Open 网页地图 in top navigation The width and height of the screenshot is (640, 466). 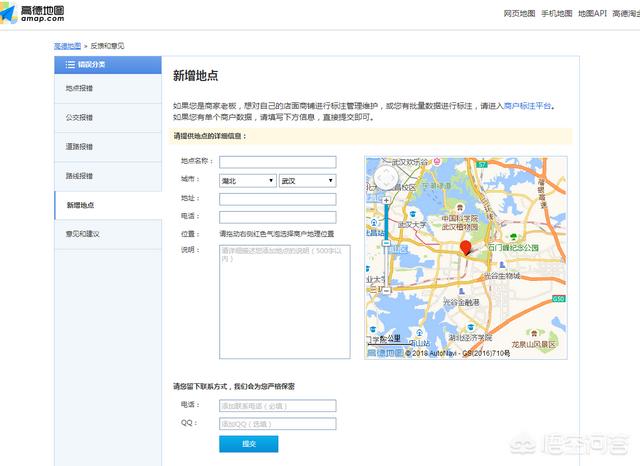coord(519,13)
